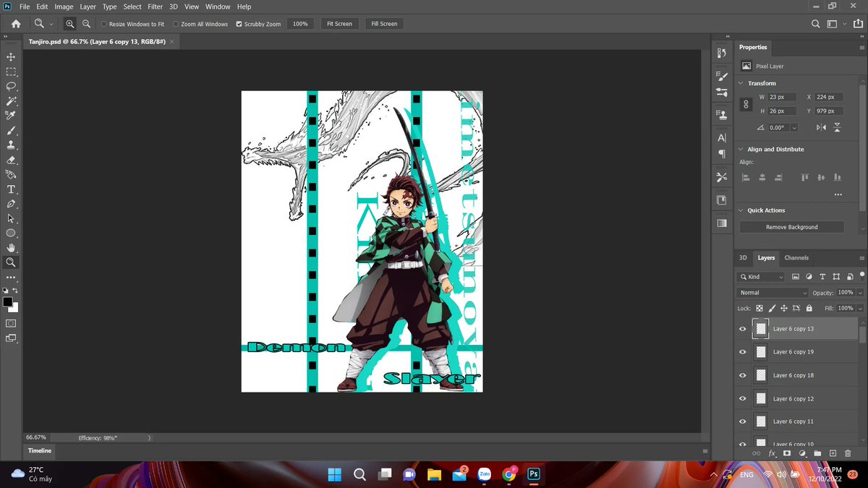Collapse the Transform section in Properties
868x488 pixels.
tap(740, 82)
